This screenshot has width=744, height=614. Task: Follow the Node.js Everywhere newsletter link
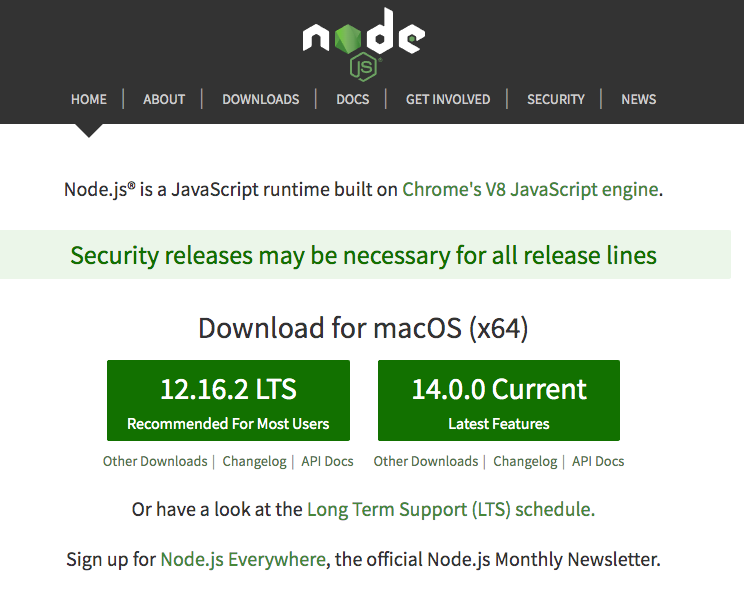tap(243, 559)
